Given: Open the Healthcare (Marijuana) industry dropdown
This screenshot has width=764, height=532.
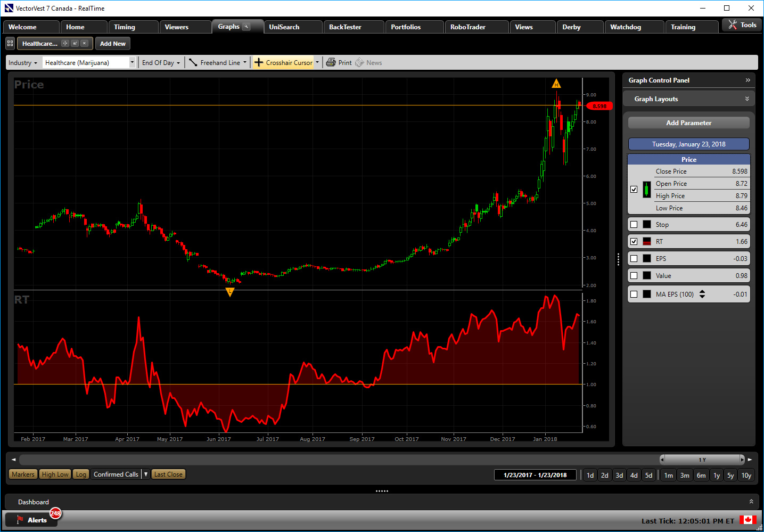Looking at the screenshot, I should (132, 63).
